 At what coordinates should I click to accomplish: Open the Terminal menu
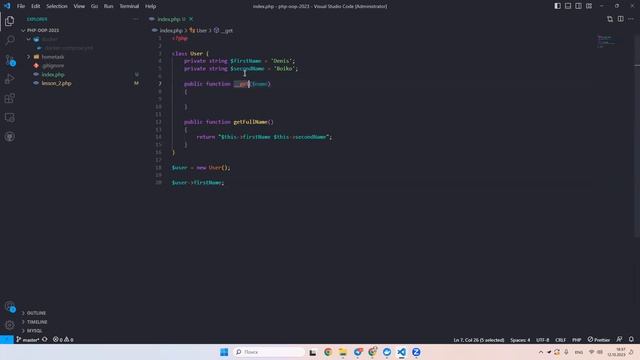point(129,6)
